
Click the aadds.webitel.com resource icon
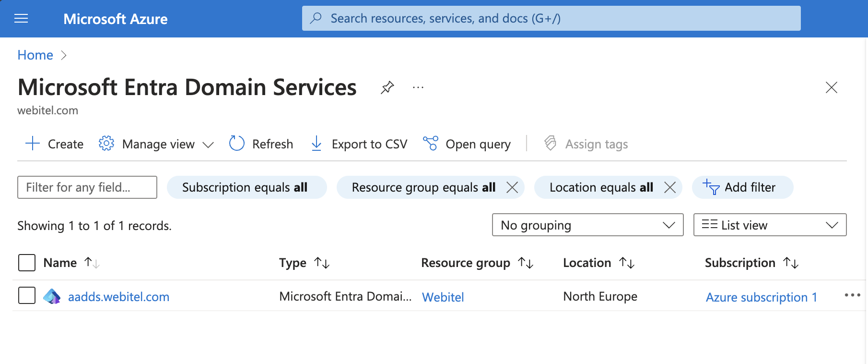pyautogui.click(x=52, y=296)
